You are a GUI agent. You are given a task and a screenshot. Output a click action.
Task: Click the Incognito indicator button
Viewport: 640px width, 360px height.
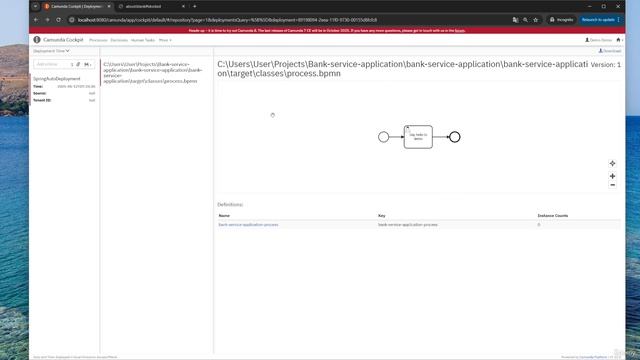click(562, 20)
